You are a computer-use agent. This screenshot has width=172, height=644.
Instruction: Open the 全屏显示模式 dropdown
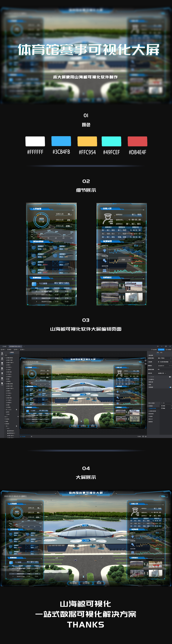[x=164, y=358]
